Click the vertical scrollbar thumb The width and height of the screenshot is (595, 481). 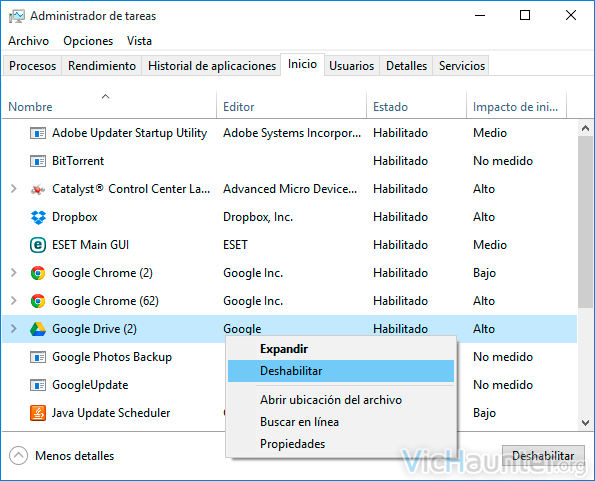point(586,222)
